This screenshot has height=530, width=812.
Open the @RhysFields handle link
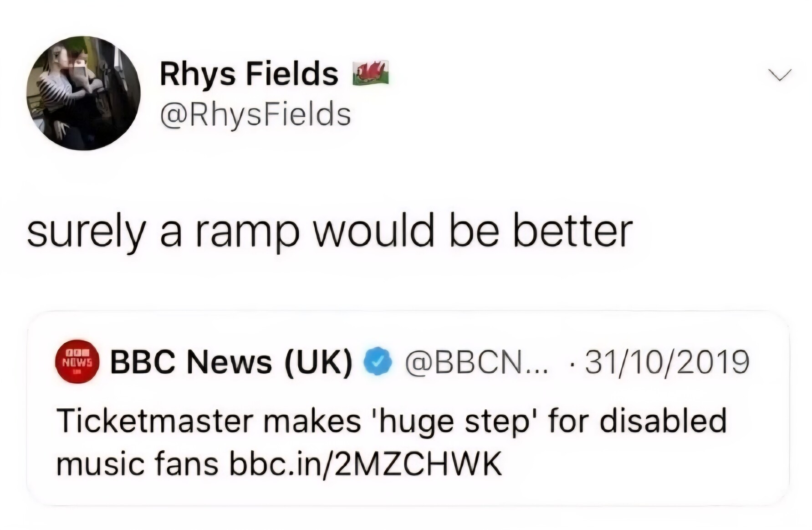click(x=255, y=114)
